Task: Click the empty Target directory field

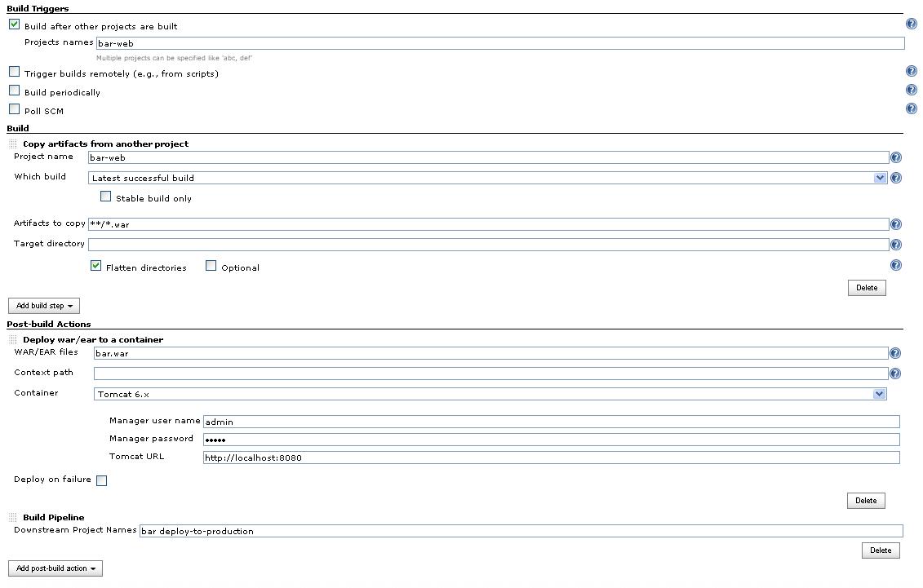Action: [x=489, y=245]
